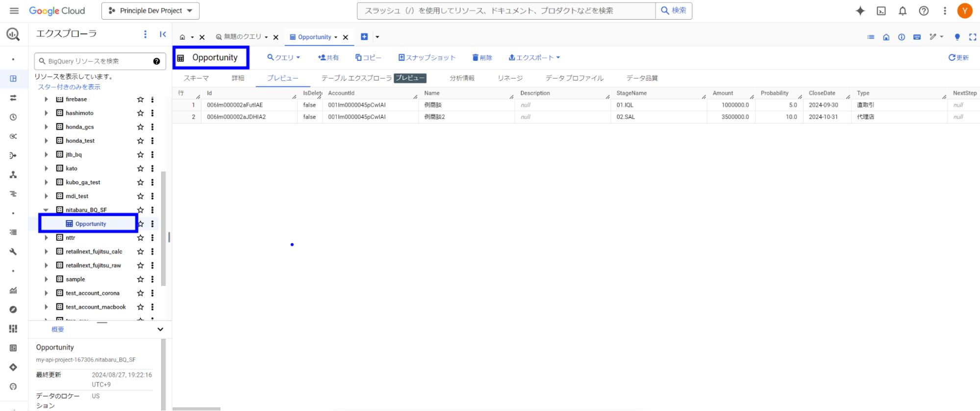Toggle star on Opportunity table

[x=141, y=224]
